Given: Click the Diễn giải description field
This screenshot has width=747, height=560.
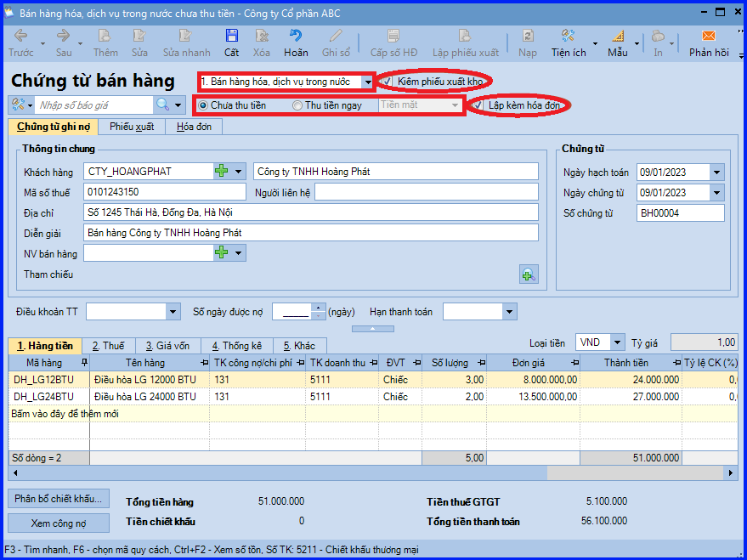Looking at the screenshot, I should tap(311, 233).
